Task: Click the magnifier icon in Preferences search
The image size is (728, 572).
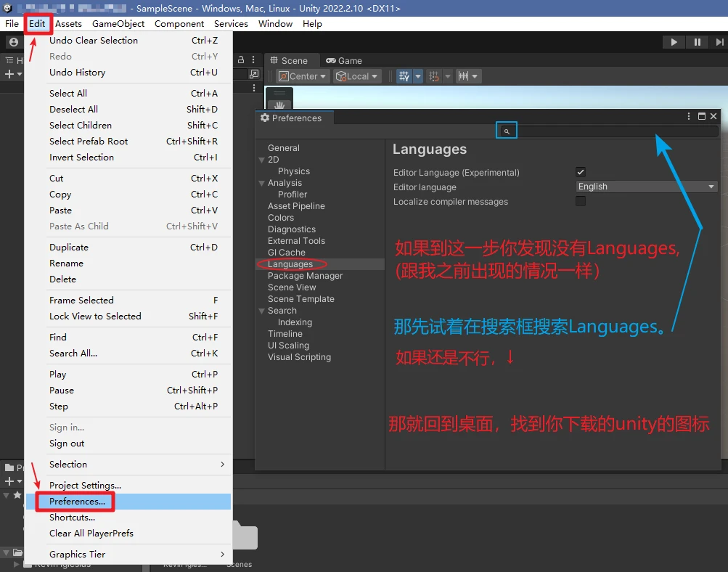Action: pos(507,131)
